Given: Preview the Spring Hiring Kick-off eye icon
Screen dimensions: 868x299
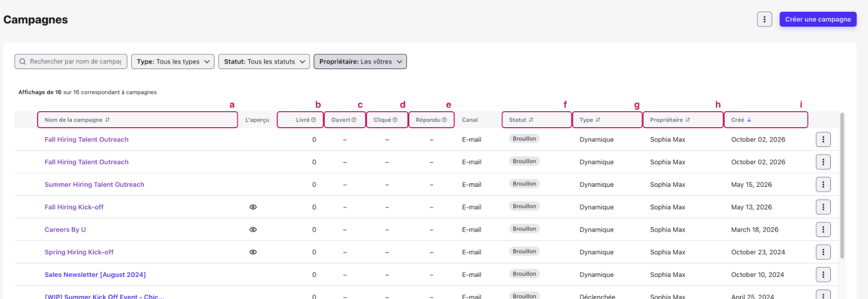Looking at the screenshot, I should (x=253, y=252).
